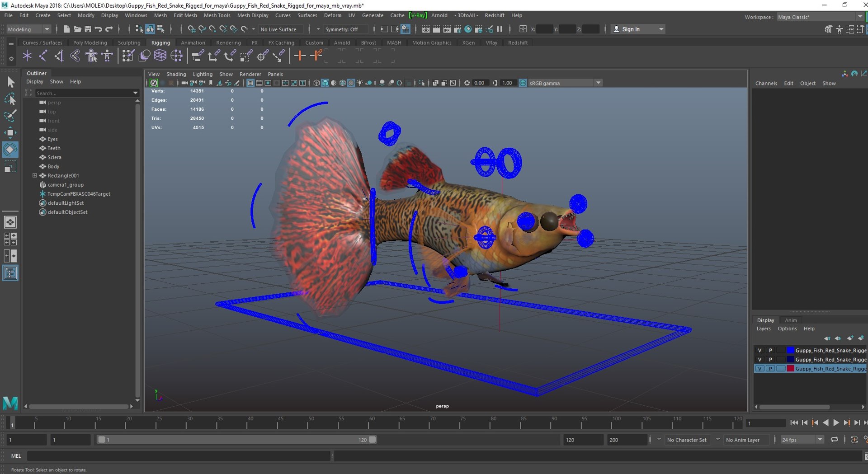Toggle playback P of the dark navy layer
The height and width of the screenshot is (474, 868).
coord(770,359)
